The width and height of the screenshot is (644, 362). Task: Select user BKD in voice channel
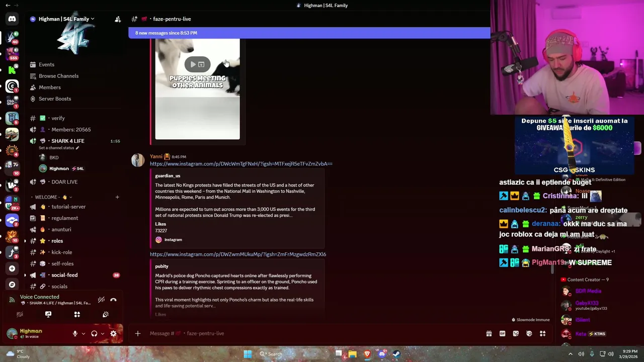(x=54, y=157)
